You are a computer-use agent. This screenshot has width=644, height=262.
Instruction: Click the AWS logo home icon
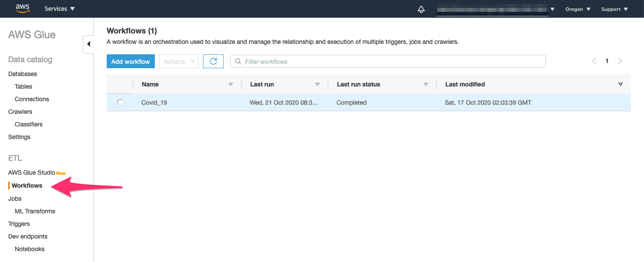pyautogui.click(x=22, y=9)
